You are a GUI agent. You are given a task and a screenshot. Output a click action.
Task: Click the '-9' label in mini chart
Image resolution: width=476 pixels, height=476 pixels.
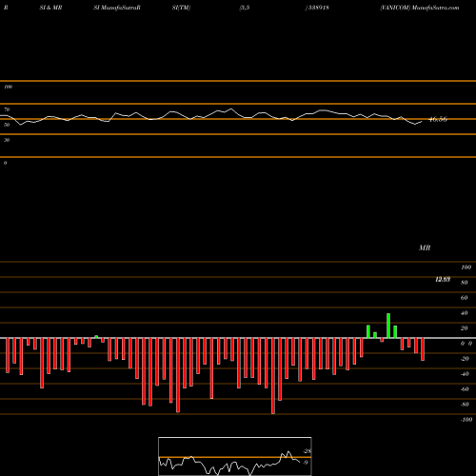(x=306, y=463)
